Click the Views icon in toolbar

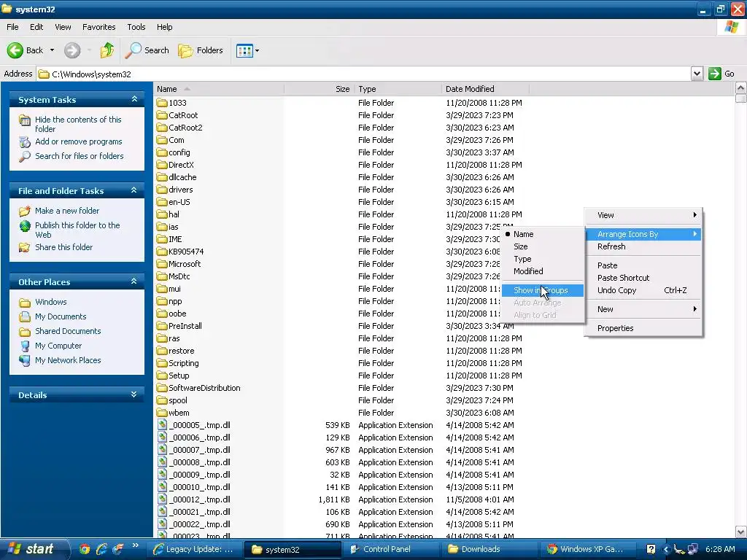244,50
